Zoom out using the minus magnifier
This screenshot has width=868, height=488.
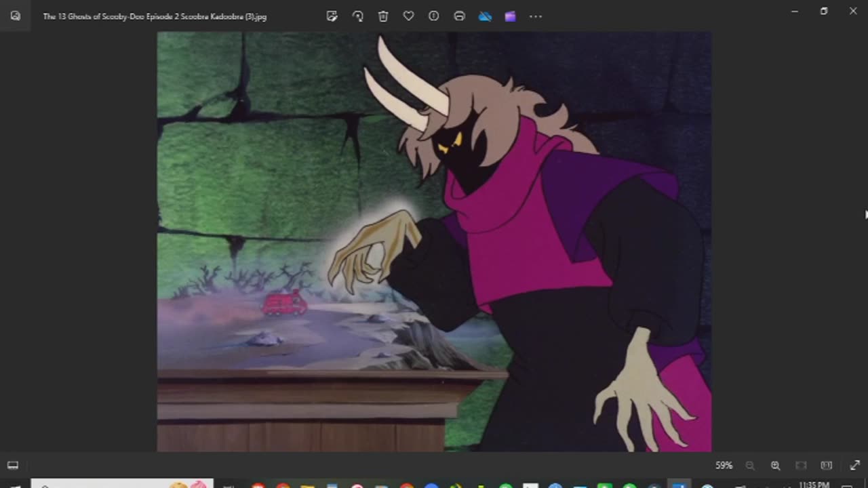point(750,466)
